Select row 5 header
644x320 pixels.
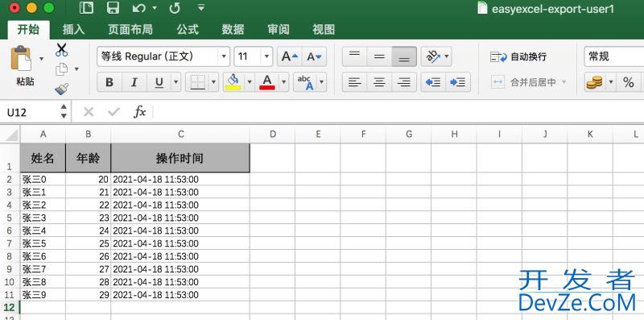pos(10,218)
